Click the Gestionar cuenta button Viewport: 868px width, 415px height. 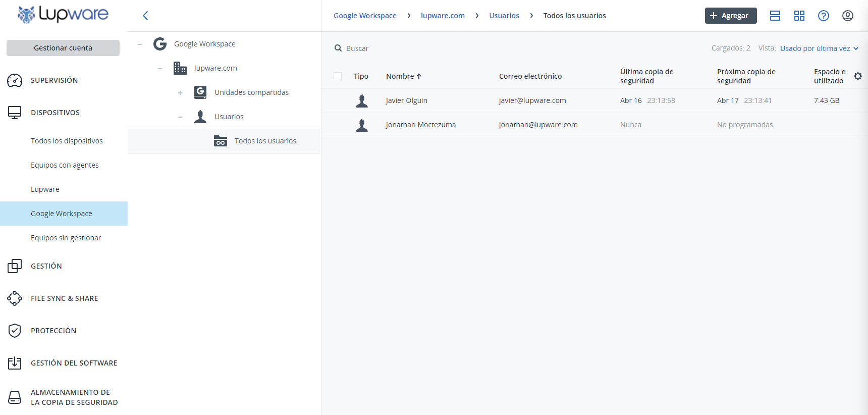63,48
